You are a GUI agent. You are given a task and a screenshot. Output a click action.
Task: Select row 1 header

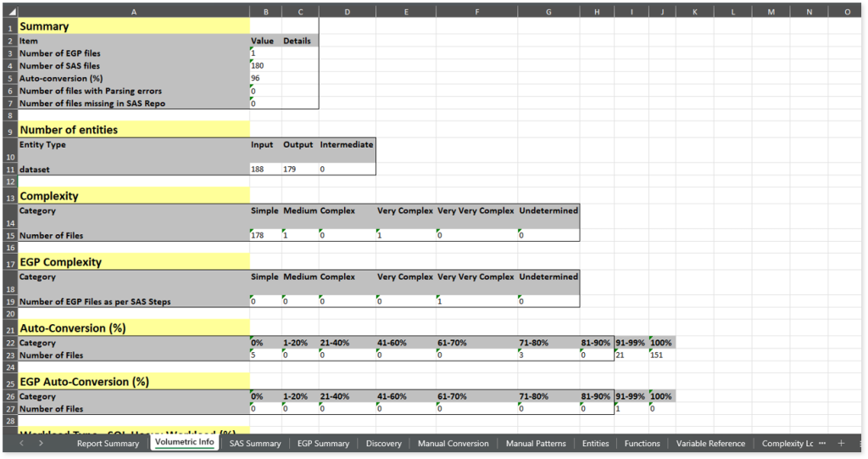point(10,26)
